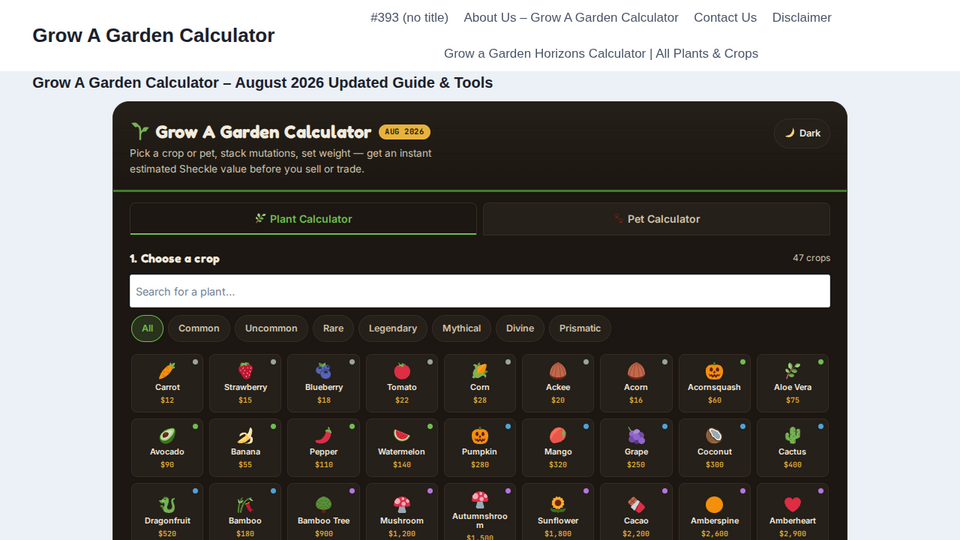This screenshot has height=540, width=960.
Task: Open the #393 (no title) menu link
Action: 410,18
